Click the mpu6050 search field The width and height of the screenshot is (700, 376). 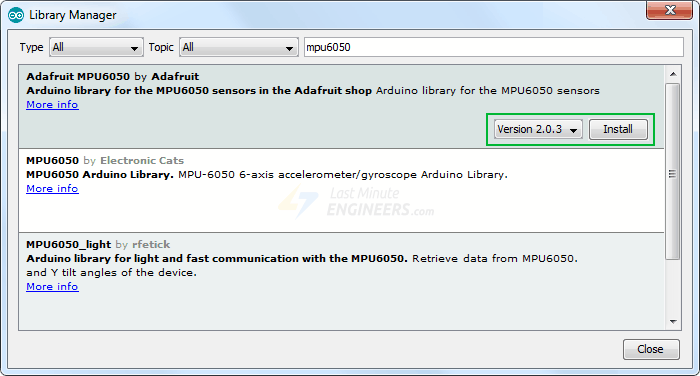(494, 47)
